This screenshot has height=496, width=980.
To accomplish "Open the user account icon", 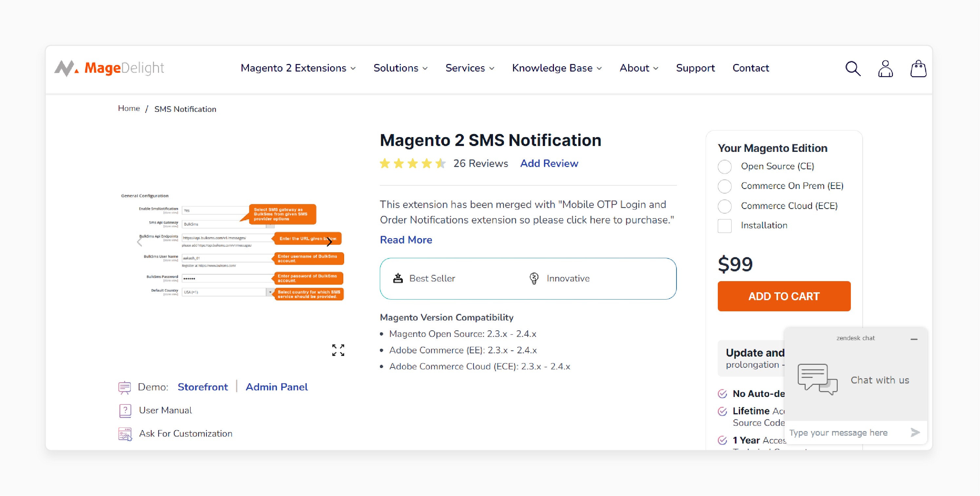I will (885, 69).
